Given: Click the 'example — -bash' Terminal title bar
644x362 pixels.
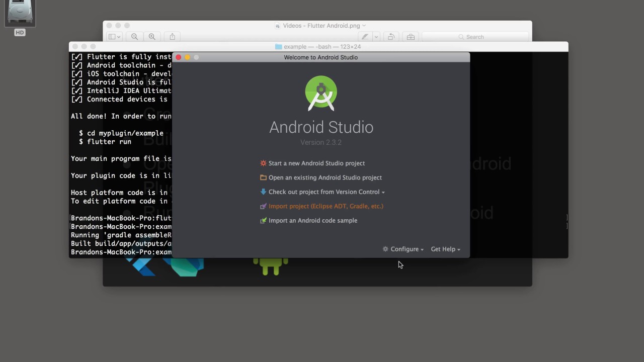Looking at the screenshot, I should 318,47.
